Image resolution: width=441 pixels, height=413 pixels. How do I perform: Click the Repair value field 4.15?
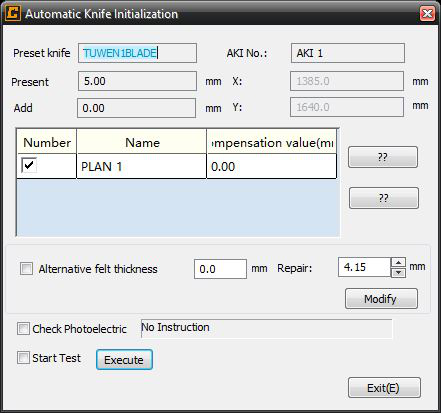click(x=364, y=267)
